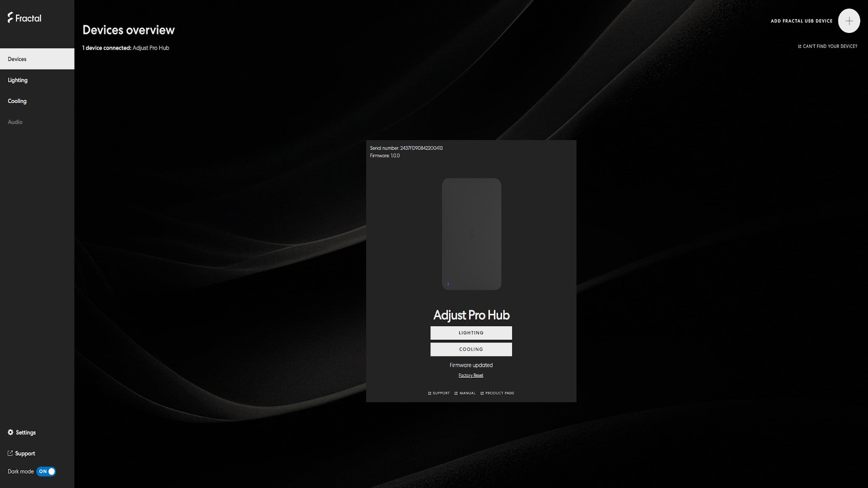Select the greyed Audio sidebar item
868x488 pixels.
15,122
